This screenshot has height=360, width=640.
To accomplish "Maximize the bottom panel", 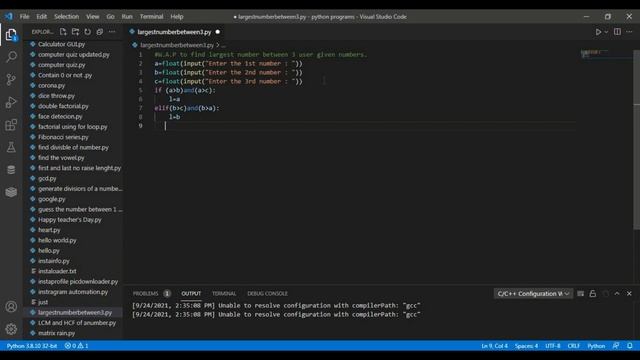I will tap(617, 293).
